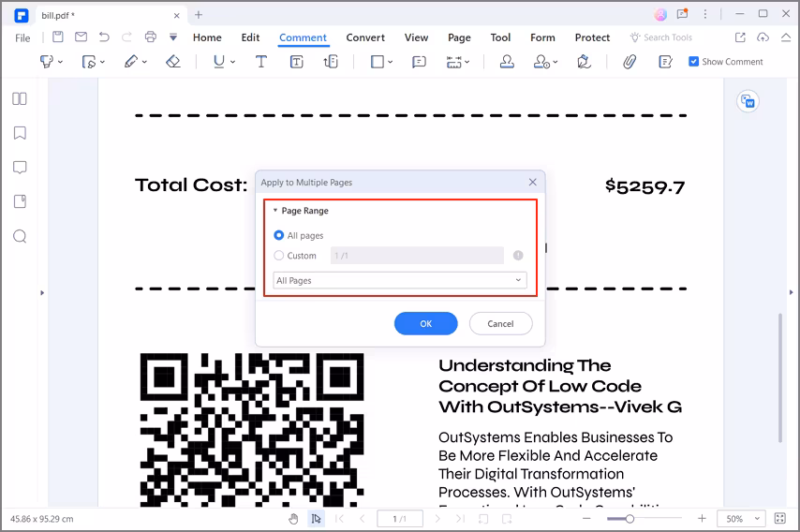The image size is (800, 532).
Task: Click the Search Tools field
Action: (660, 37)
